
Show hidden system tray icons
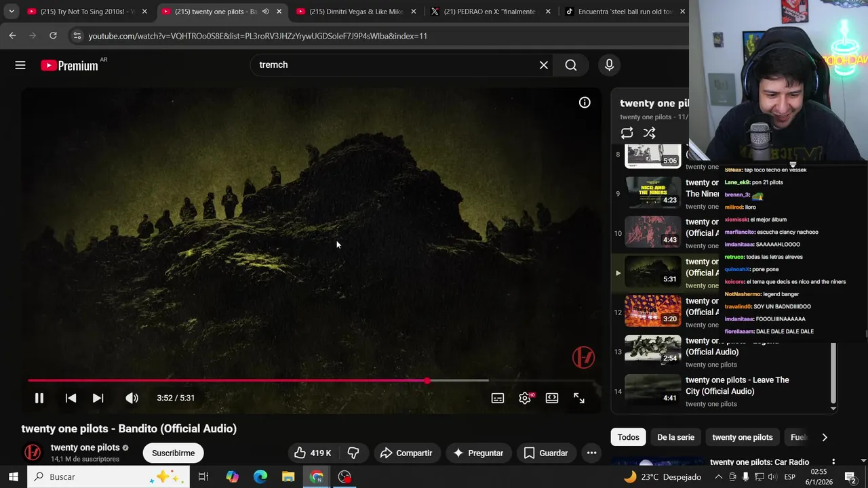coord(719,476)
